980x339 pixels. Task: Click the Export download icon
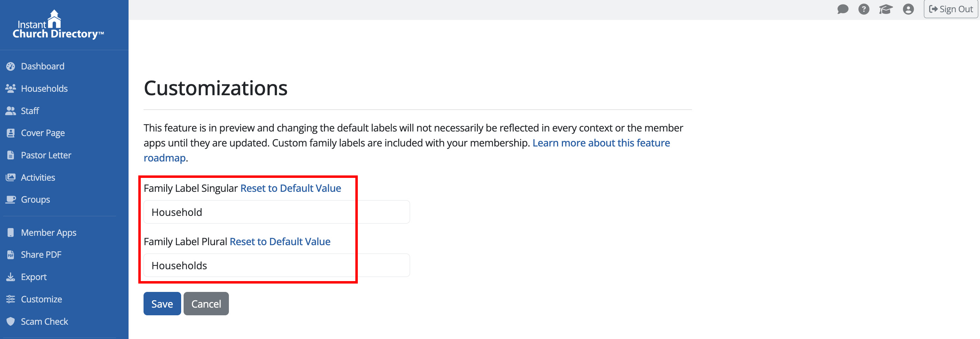tap(11, 277)
